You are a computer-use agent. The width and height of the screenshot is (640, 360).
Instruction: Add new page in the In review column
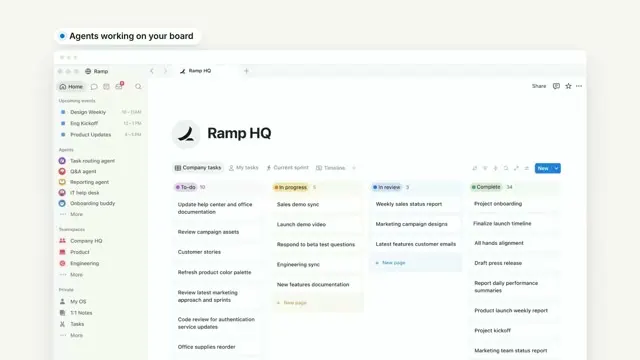pyautogui.click(x=391, y=263)
